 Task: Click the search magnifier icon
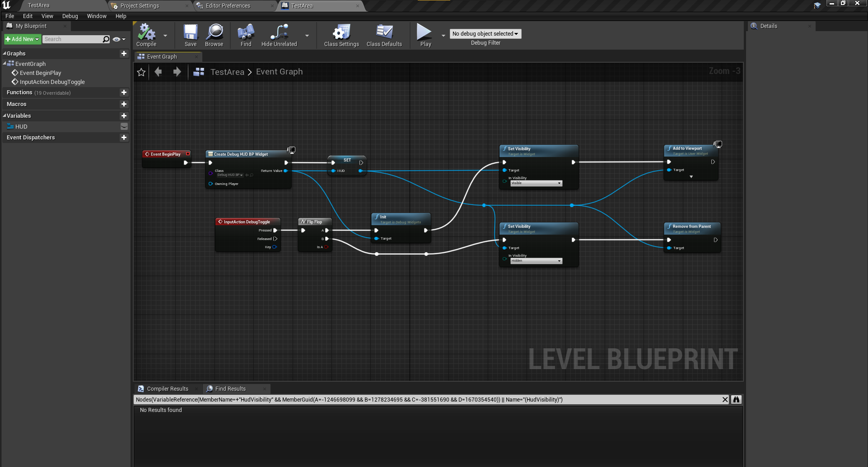point(106,39)
